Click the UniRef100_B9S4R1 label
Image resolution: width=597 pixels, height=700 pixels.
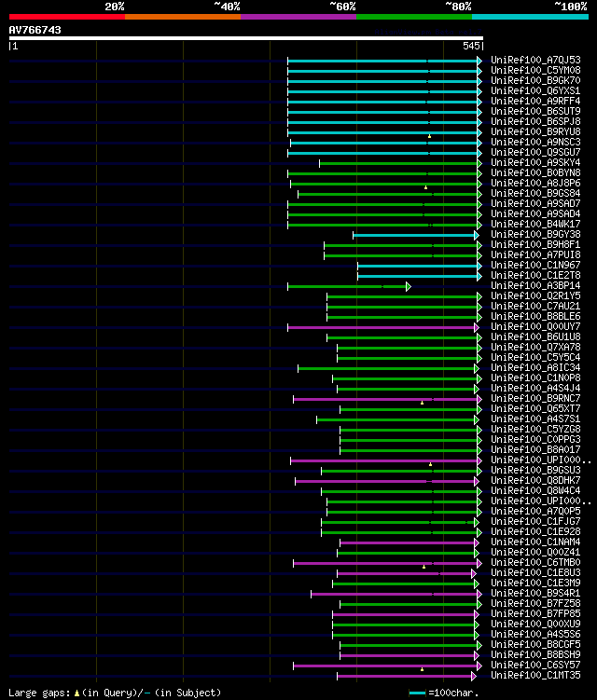535,594
